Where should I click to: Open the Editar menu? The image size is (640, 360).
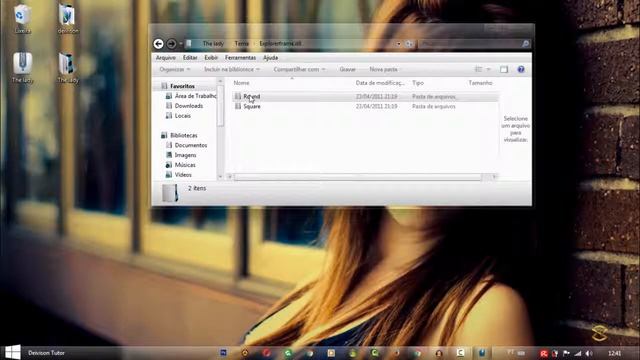190,58
